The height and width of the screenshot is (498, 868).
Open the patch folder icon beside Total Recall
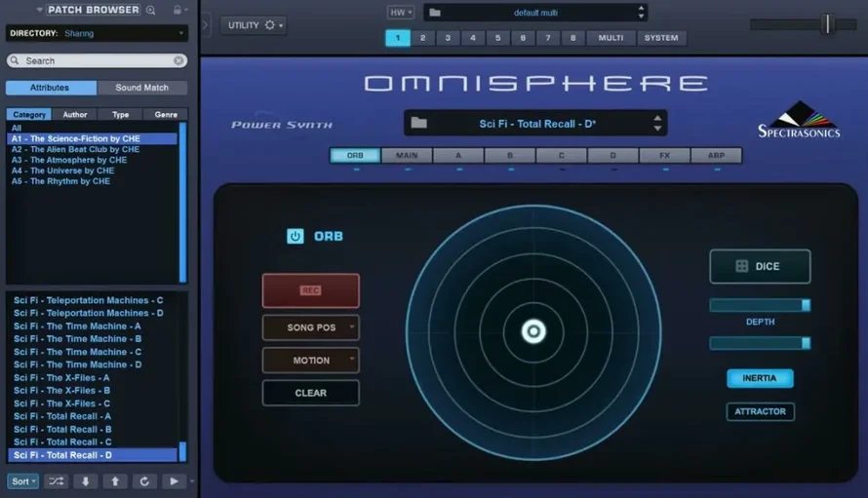tap(419, 123)
